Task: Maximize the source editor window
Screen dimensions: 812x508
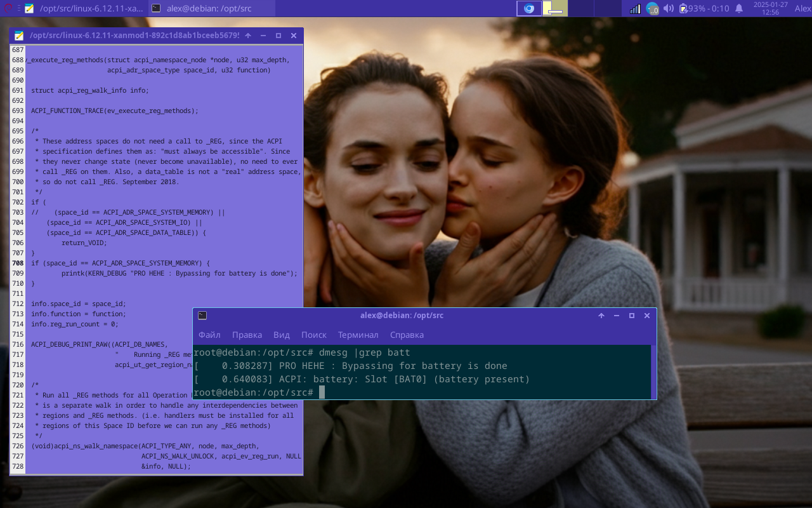Action: point(278,36)
